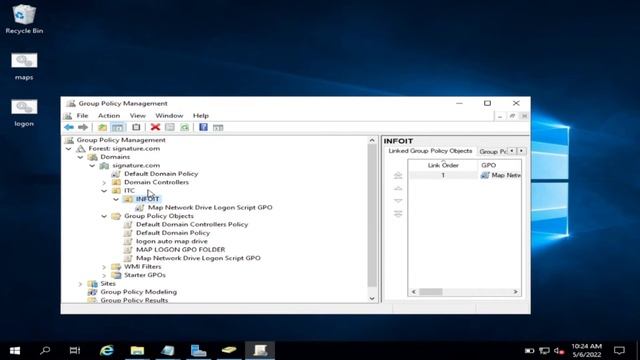This screenshot has width=640, height=360.
Task: Open the Action menu
Action: click(109, 116)
